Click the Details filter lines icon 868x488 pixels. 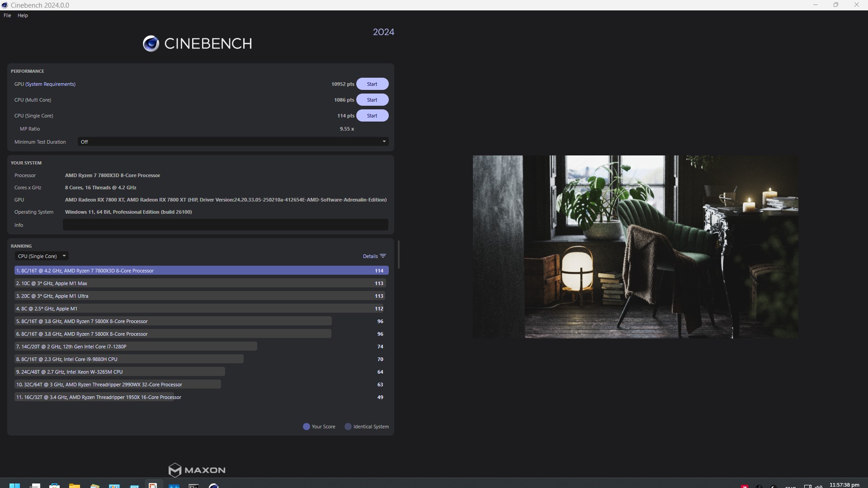click(383, 256)
